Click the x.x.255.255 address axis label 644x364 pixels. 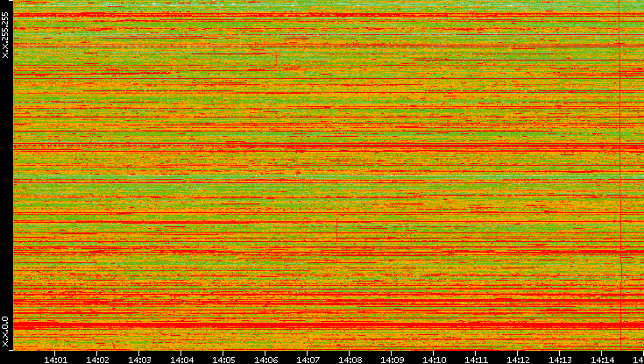coord(5,35)
